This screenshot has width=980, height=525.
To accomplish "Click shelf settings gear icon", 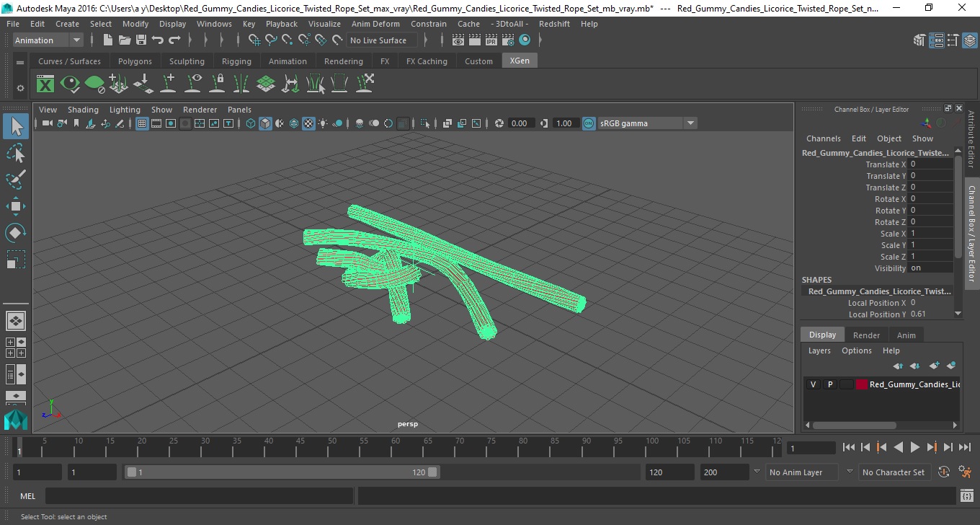I will click(20, 88).
